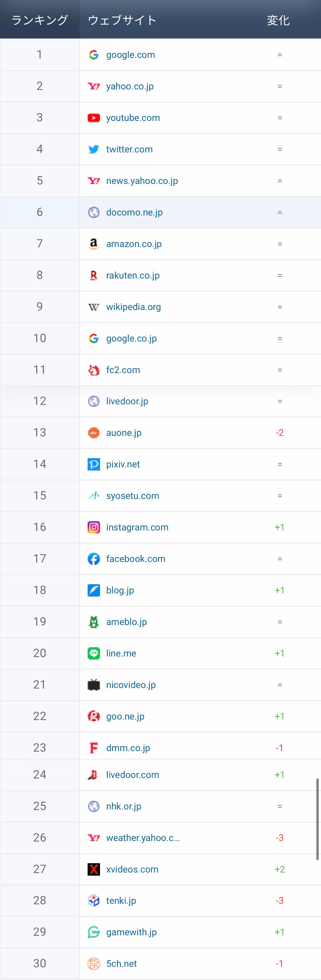Image resolution: width=321 pixels, height=980 pixels.
Task: Click the YouTube icon in row 3
Action: [x=94, y=118]
